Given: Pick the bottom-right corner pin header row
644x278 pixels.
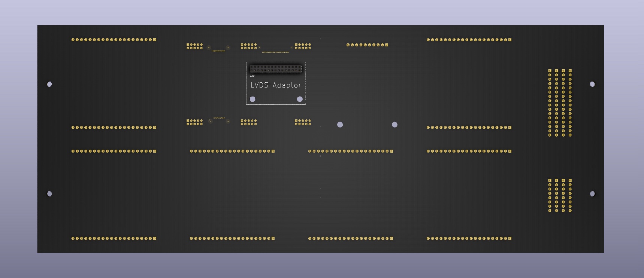Looking at the screenshot, I should 469,238.
